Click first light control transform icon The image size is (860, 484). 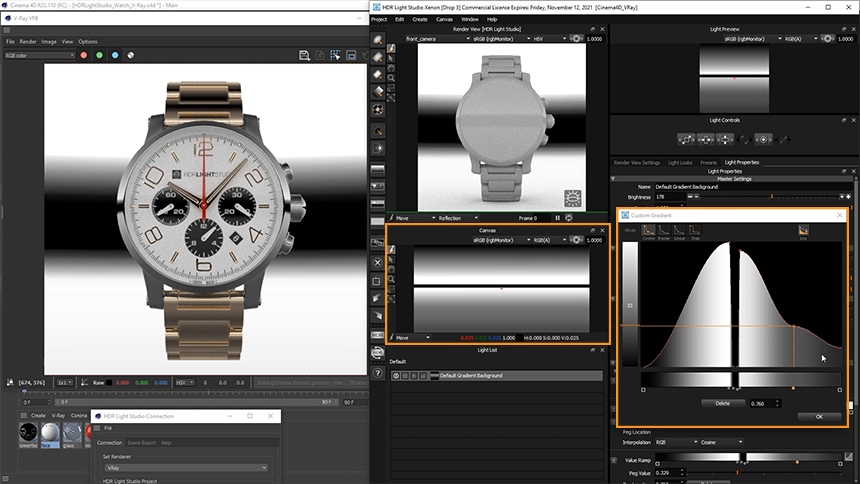[x=686, y=139]
